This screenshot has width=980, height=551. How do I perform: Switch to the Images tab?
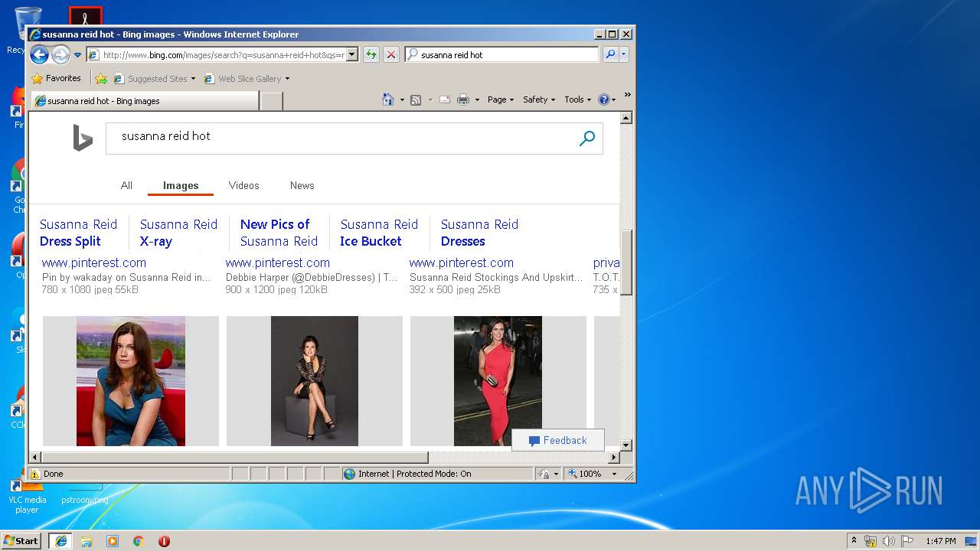coord(181,185)
